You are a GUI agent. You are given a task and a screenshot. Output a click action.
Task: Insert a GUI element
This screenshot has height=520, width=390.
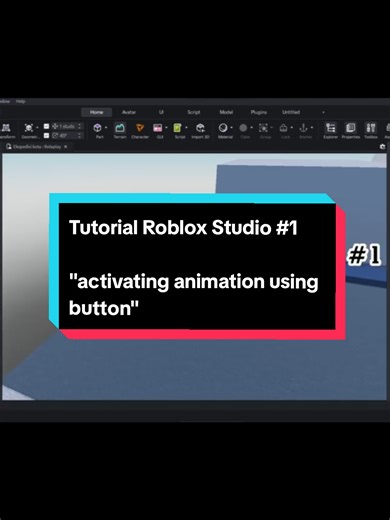pyautogui.click(x=158, y=128)
